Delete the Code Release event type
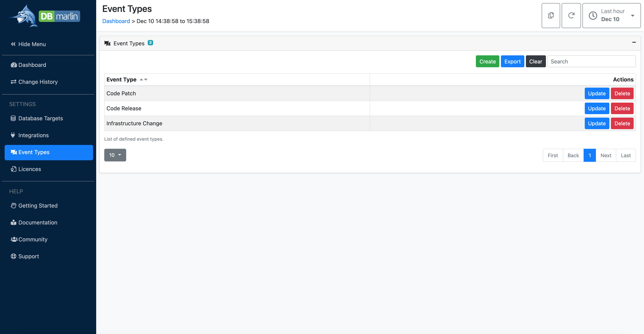Viewport: 644px width, 334px height. coord(622,108)
